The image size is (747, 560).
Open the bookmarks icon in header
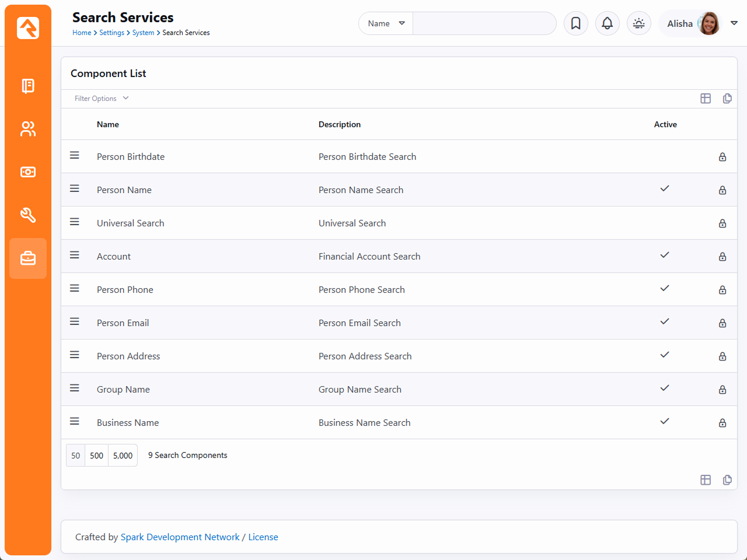[x=575, y=23]
